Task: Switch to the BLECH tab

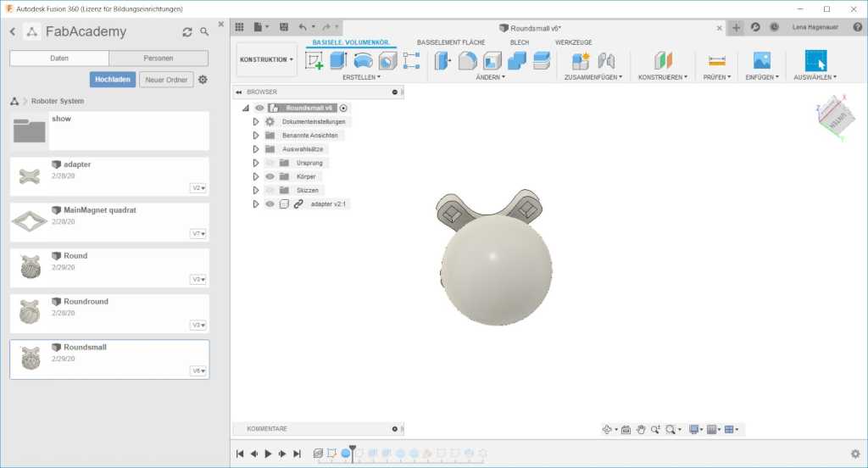Action: pos(519,42)
